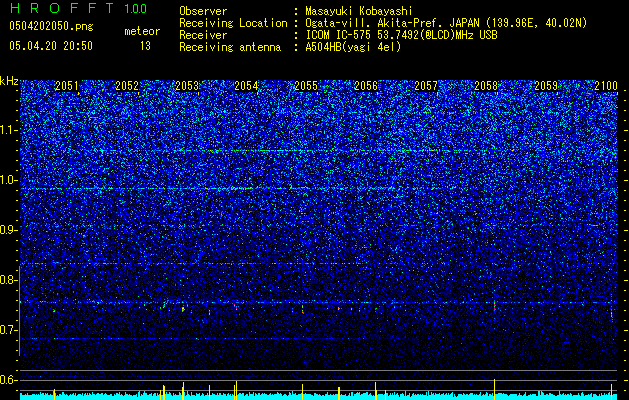Image resolution: width=629 pixels, height=400 pixels.
Task: Click the antenna value A504HB(yagi 4el)
Action: click(x=353, y=47)
